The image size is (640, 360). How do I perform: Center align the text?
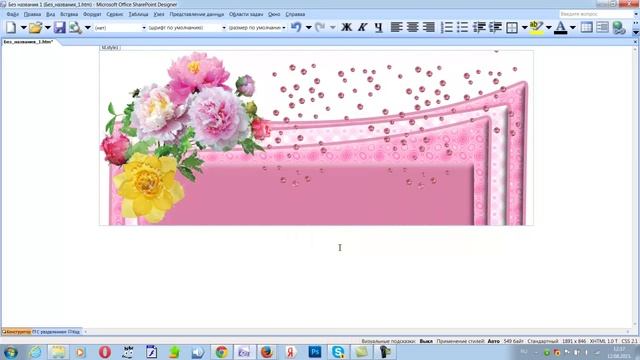[413, 28]
